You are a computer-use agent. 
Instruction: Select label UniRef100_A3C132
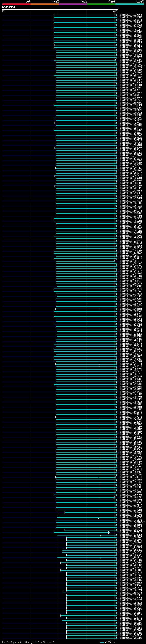[x=131, y=519]
